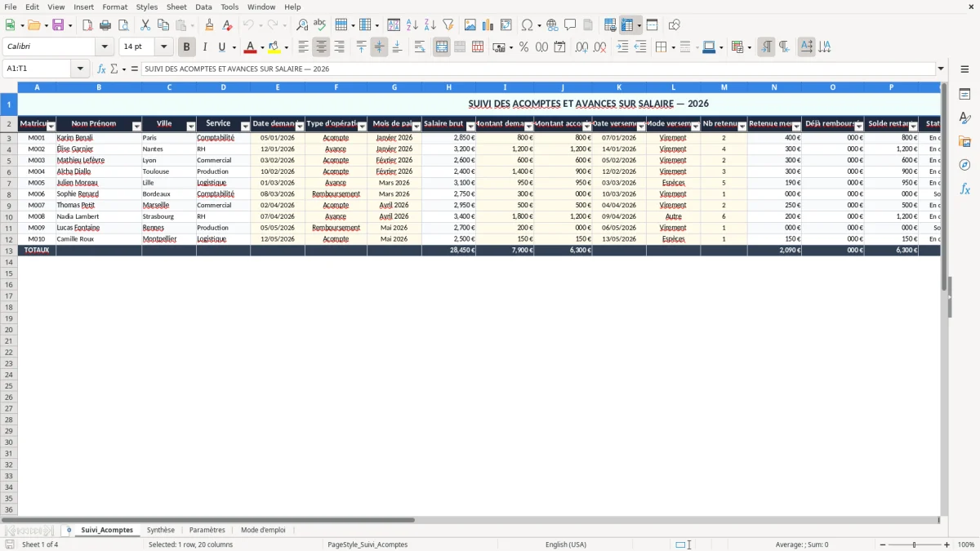Toggle the AutoFilter funnel button
The image size is (980, 551).
(448, 25)
